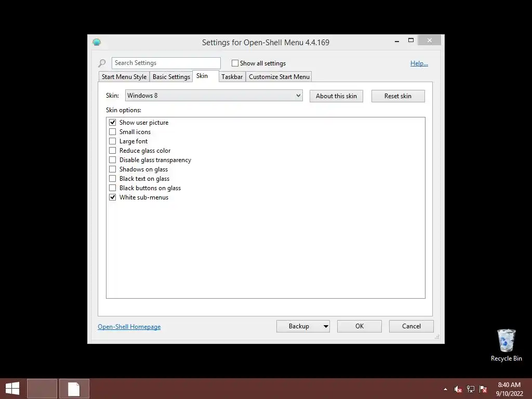Viewport: 532px width, 399px height.
Task: Click the Reset skin button
Action: (x=398, y=96)
